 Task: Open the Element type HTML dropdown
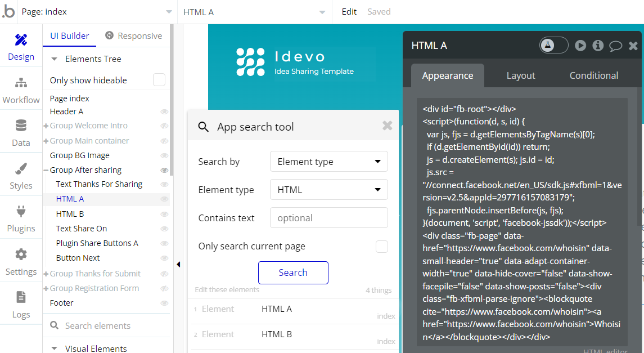(328, 189)
